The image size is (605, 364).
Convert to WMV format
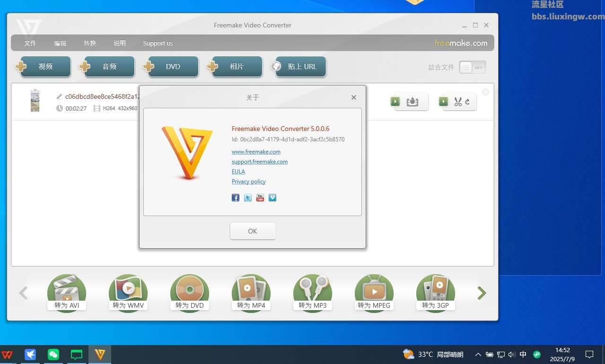pyautogui.click(x=128, y=293)
